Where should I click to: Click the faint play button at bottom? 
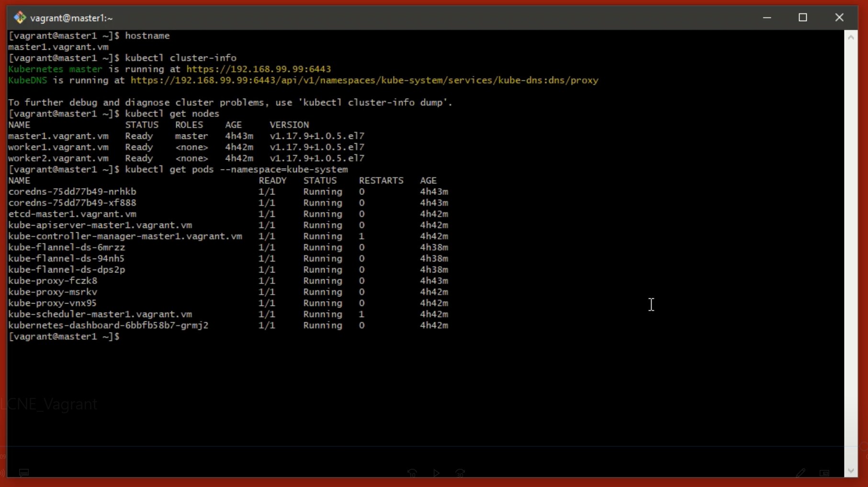coord(436,473)
